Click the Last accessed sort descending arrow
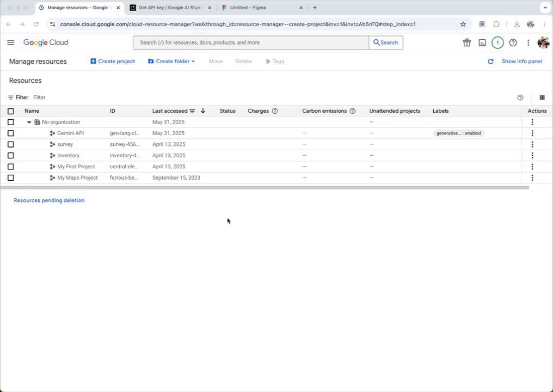Image resolution: width=553 pixels, height=392 pixels. coord(203,111)
